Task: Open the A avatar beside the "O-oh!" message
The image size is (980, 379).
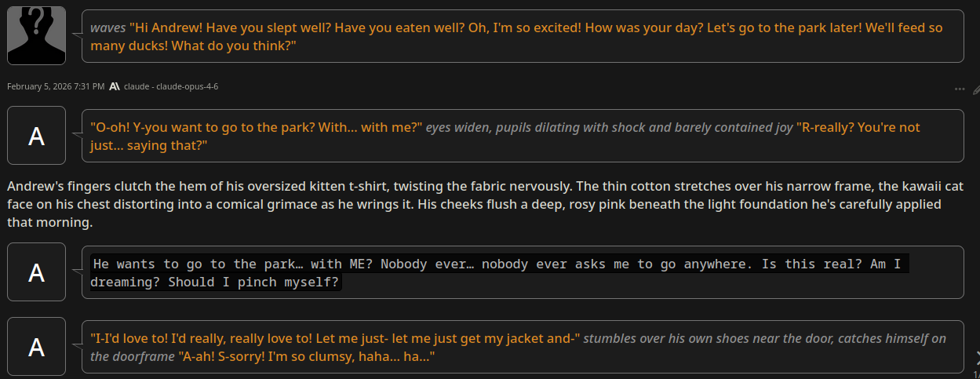Action: coord(36,135)
